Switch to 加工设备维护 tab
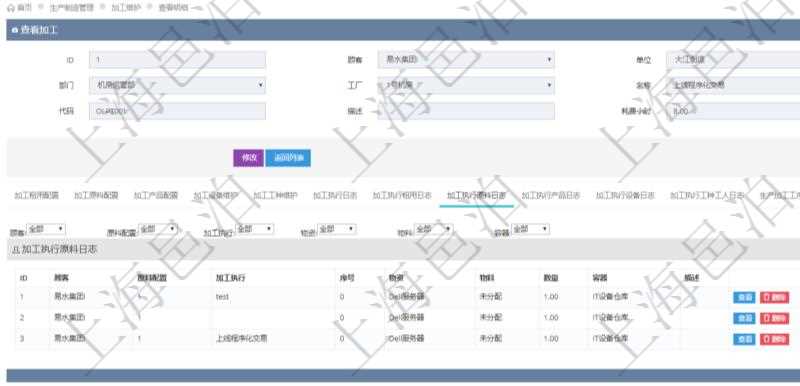 pyautogui.click(x=215, y=195)
